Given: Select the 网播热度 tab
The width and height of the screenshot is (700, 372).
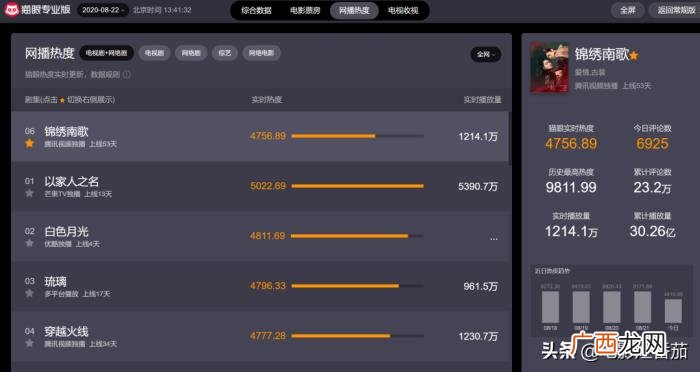Looking at the screenshot, I should click(354, 10).
